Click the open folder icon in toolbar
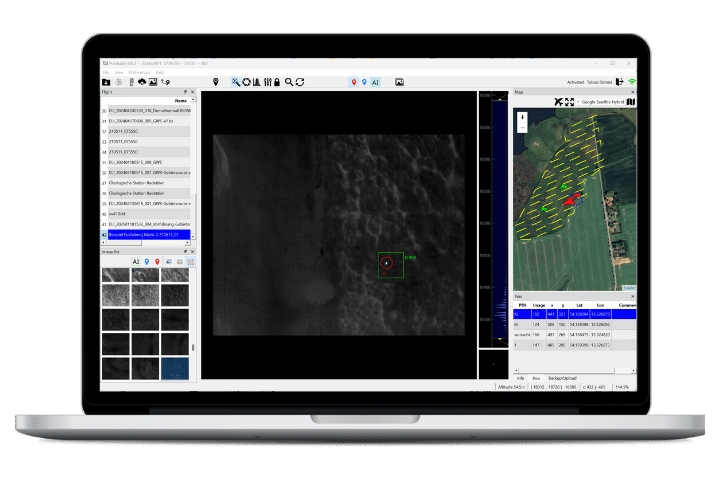Viewport: 720px width, 480px height. click(x=107, y=82)
